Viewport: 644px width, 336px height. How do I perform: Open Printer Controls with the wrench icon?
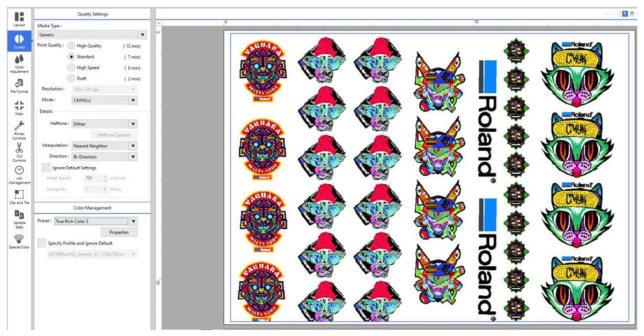19,131
